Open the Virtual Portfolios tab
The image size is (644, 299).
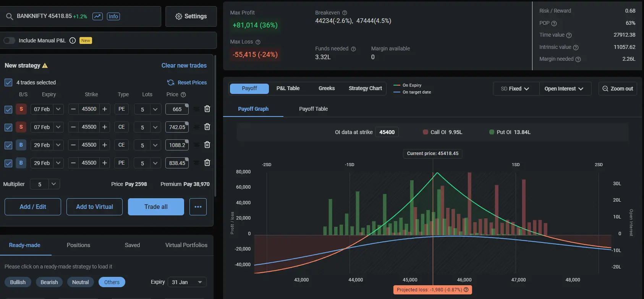tap(186, 245)
